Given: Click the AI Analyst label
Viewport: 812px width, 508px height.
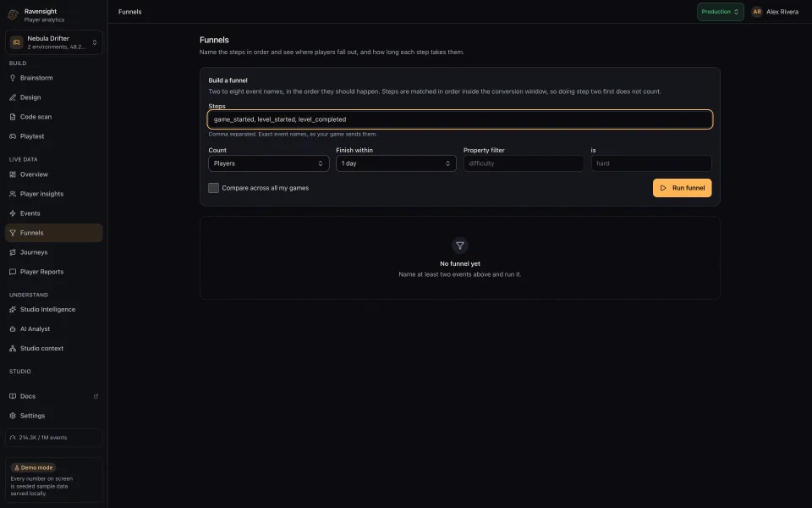Looking at the screenshot, I should click(36, 329).
